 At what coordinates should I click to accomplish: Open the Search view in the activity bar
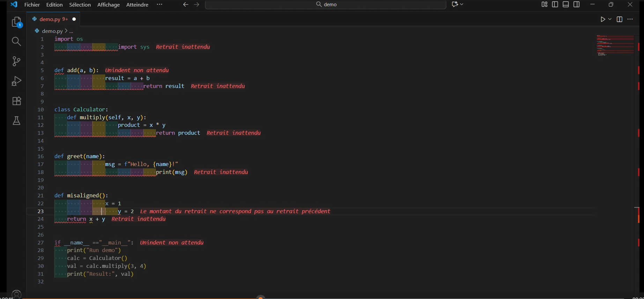pyautogui.click(x=16, y=42)
